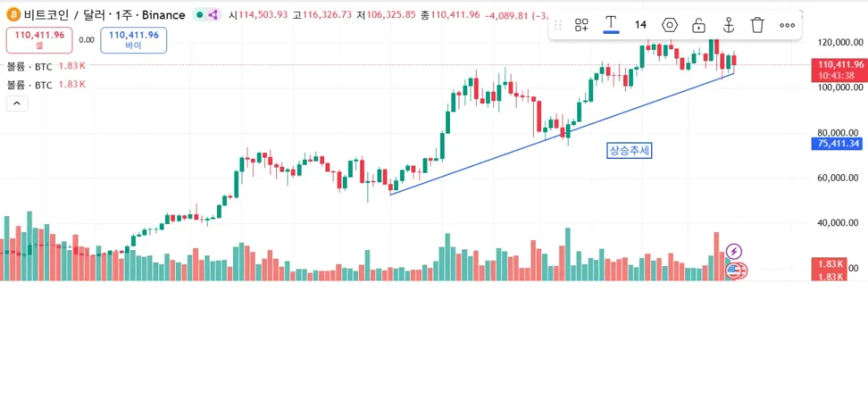The width and height of the screenshot is (868, 399).
Task: Delete drawing with trash can icon
Action: 757,25
